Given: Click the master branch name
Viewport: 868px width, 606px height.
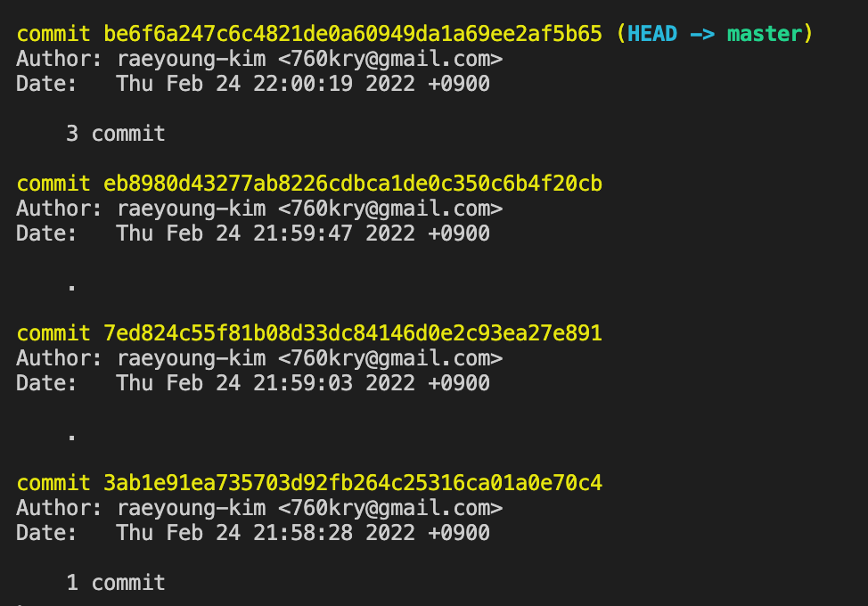Looking at the screenshot, I should point(764,34).
